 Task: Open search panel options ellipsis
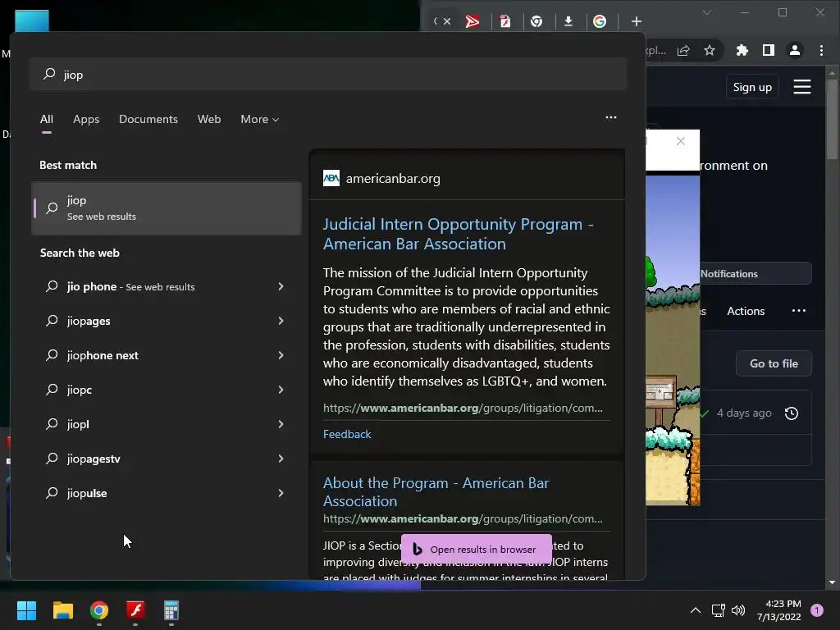[x=610, y=117]
